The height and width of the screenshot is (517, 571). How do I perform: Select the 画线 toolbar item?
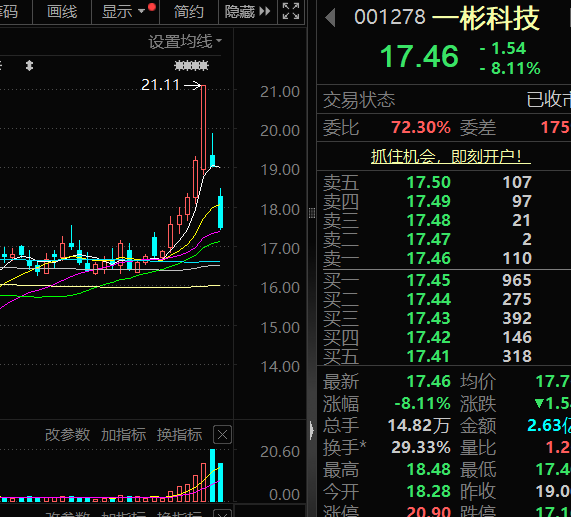click(62, 12)
